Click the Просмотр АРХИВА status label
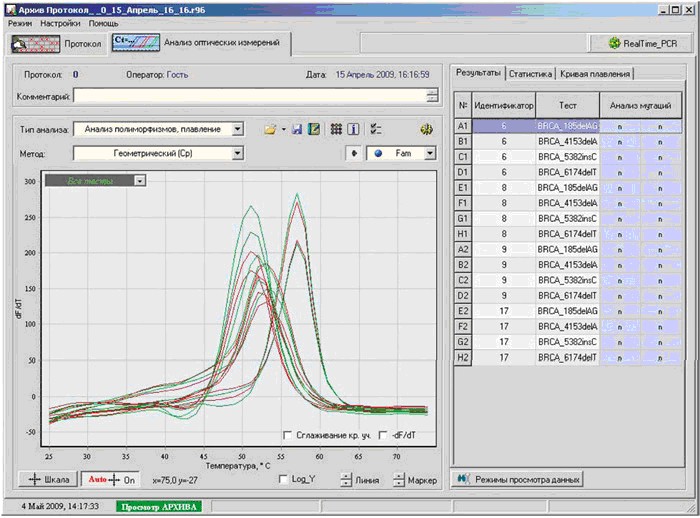Image resolution: width=700 pixels, height=518 pixels. [159, 507]
